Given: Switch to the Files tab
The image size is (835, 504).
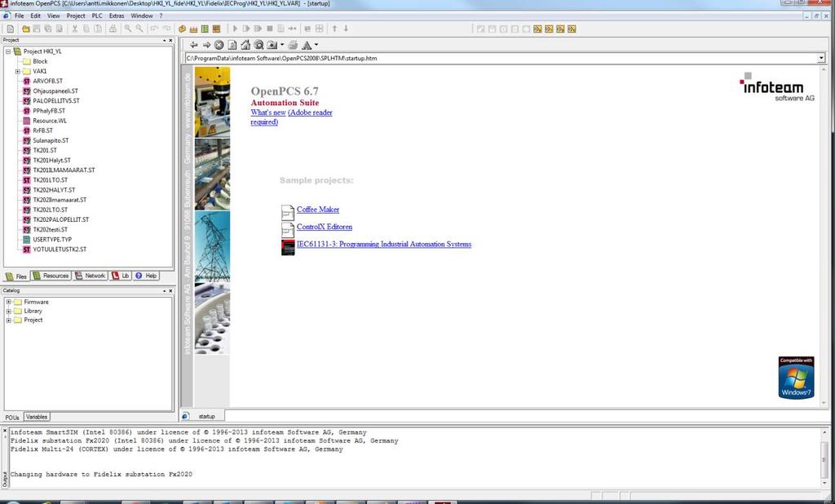Looking at the screenshot, I should point(16,276).
